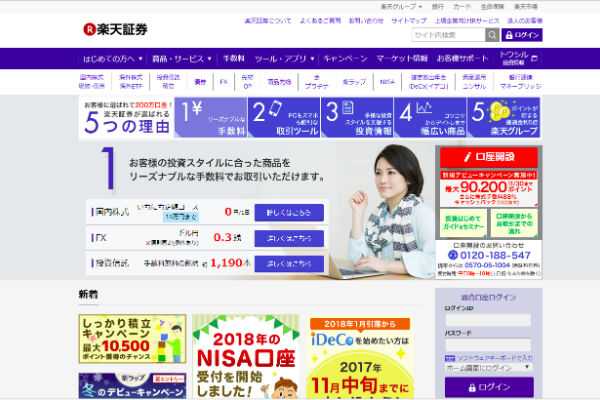Screen dimensions: 600x400
Task: Select 金 プラチナ sub-navigation item
Action: [x=316, y=82]
